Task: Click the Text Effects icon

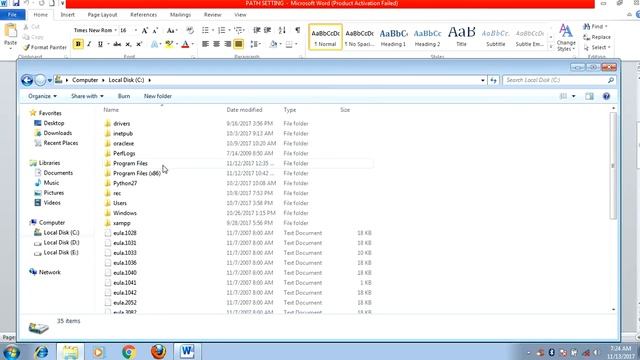Action: (154, 44)
